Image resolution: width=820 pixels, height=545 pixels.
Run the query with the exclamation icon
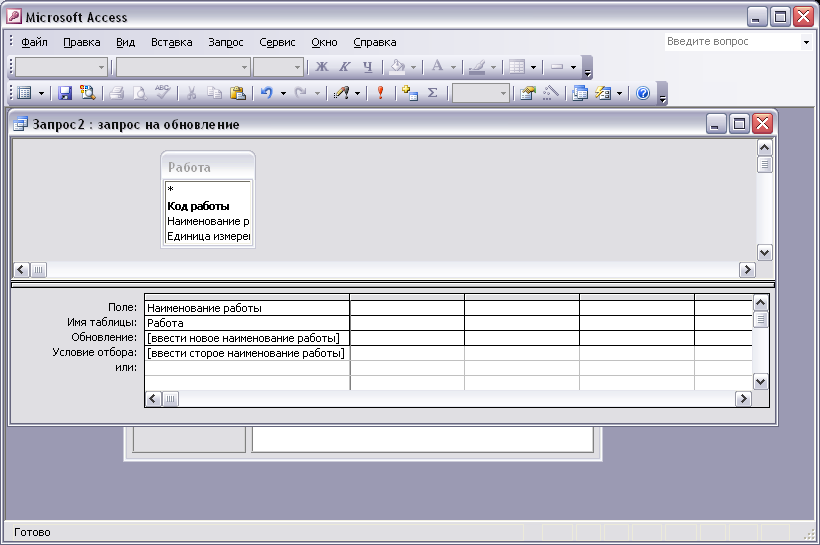pos(380,93)
